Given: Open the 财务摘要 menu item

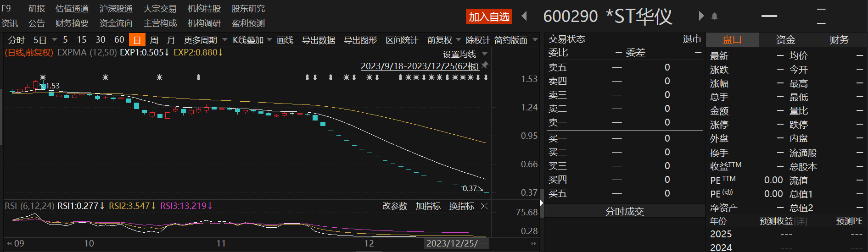Looking at the screenshot, I should 72,23.
